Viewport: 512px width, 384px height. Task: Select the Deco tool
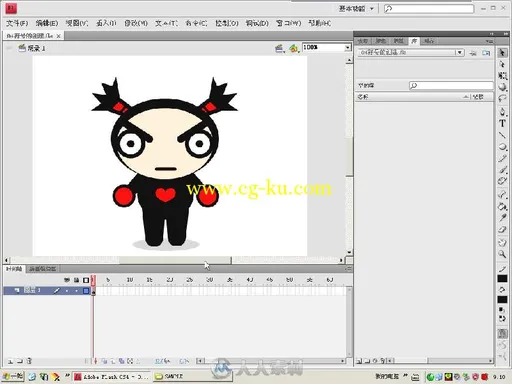[x=502, y=181]
